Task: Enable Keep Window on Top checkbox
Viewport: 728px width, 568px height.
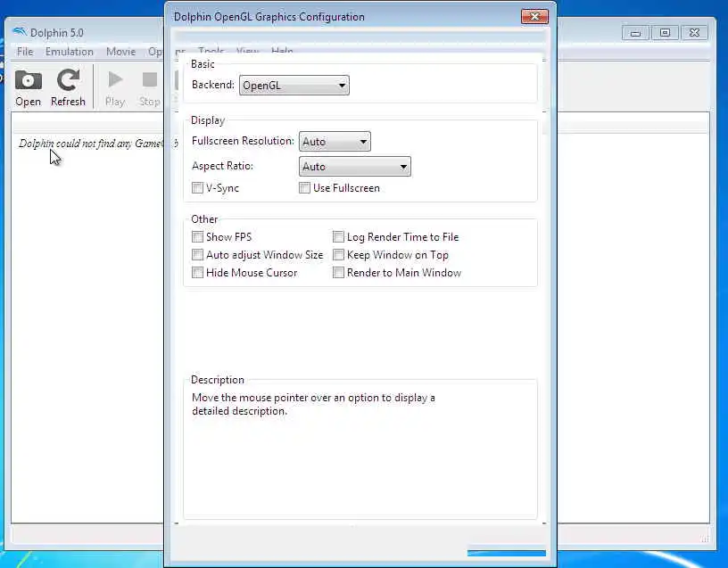Action: [x=338, y=255]
